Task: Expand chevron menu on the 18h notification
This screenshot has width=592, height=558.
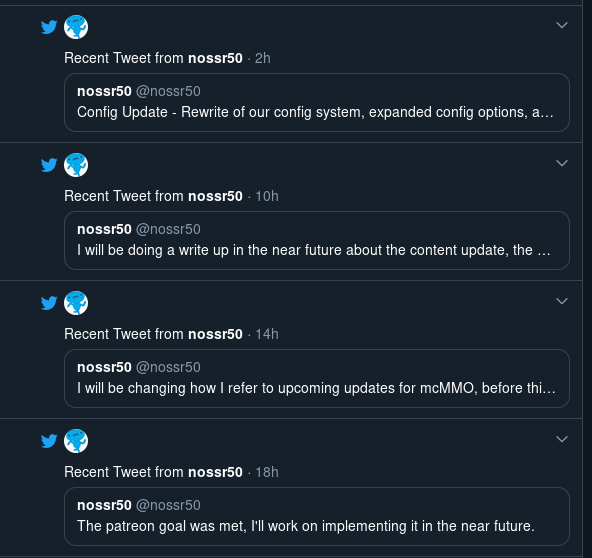Action: coord(562,439)
